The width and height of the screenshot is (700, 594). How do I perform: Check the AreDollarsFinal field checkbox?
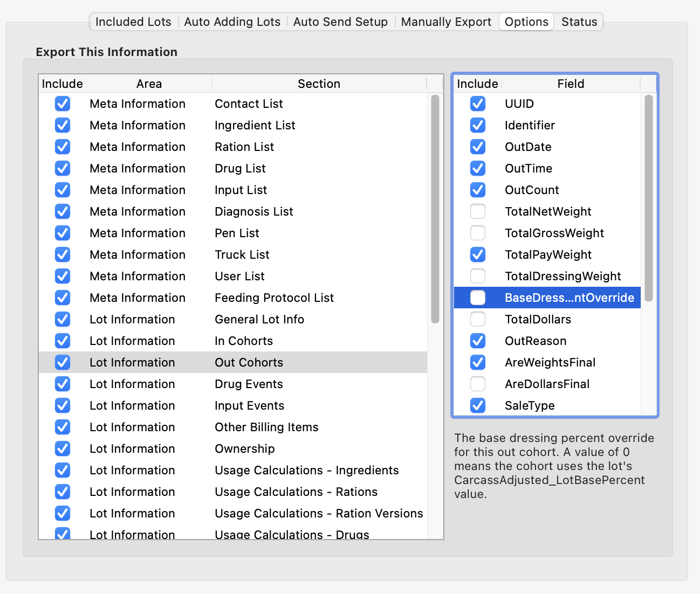point(478,384)
